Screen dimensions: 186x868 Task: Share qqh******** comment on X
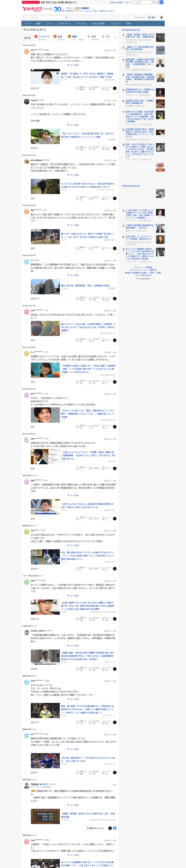coord(115,519)
